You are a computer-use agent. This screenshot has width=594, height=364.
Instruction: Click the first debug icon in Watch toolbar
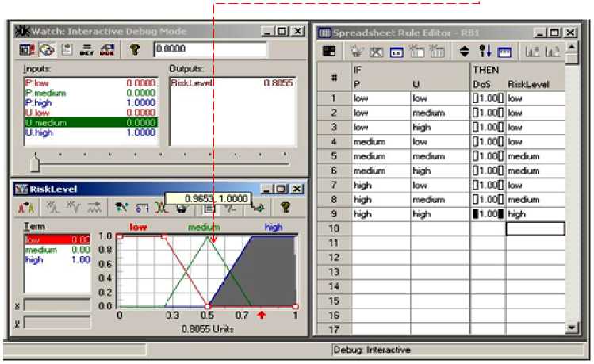tap(27, 50)
